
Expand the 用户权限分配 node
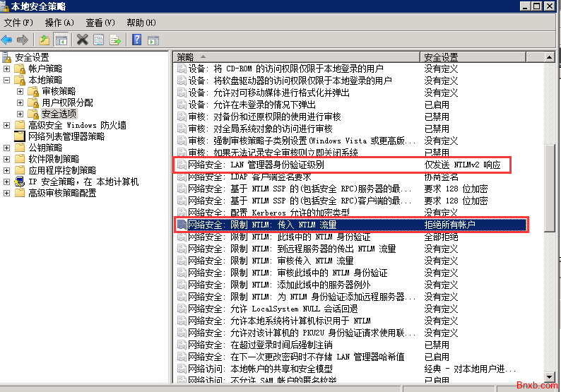(x=20, y=103)
